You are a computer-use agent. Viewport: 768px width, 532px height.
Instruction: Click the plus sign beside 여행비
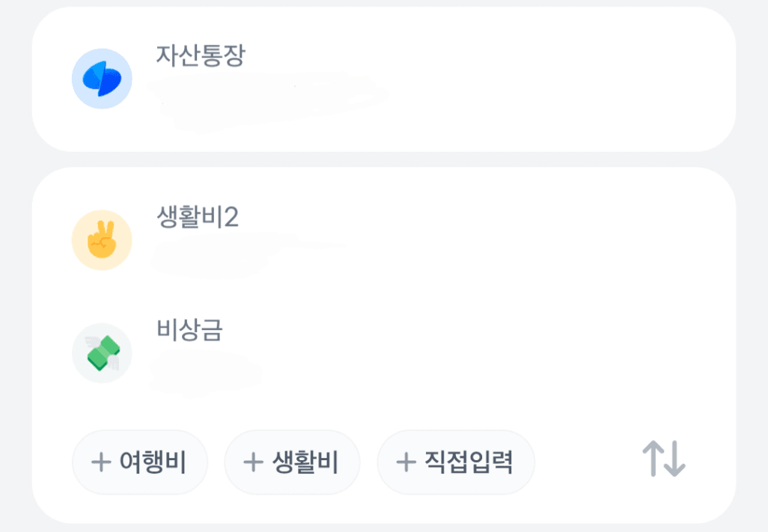100,462
